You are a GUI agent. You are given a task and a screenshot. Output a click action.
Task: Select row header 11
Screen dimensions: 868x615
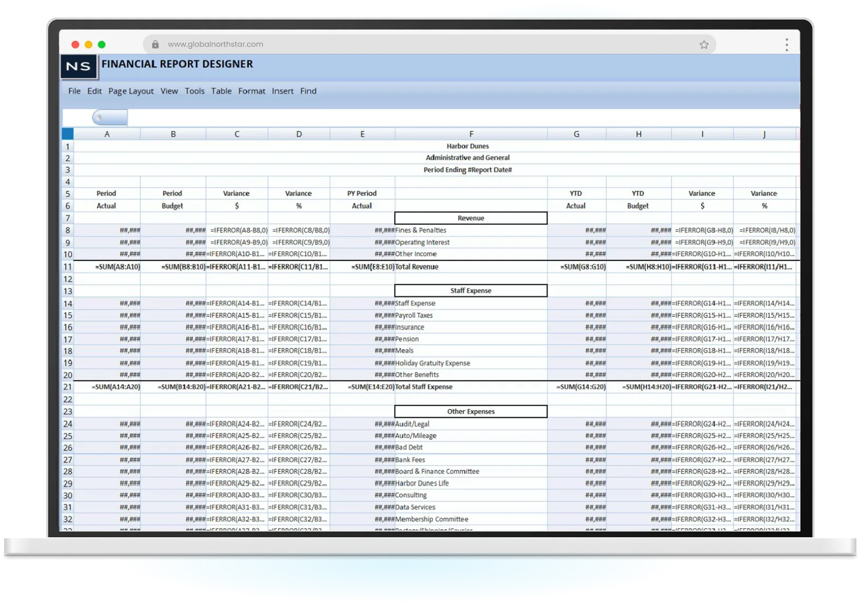[x=67, y=267]
